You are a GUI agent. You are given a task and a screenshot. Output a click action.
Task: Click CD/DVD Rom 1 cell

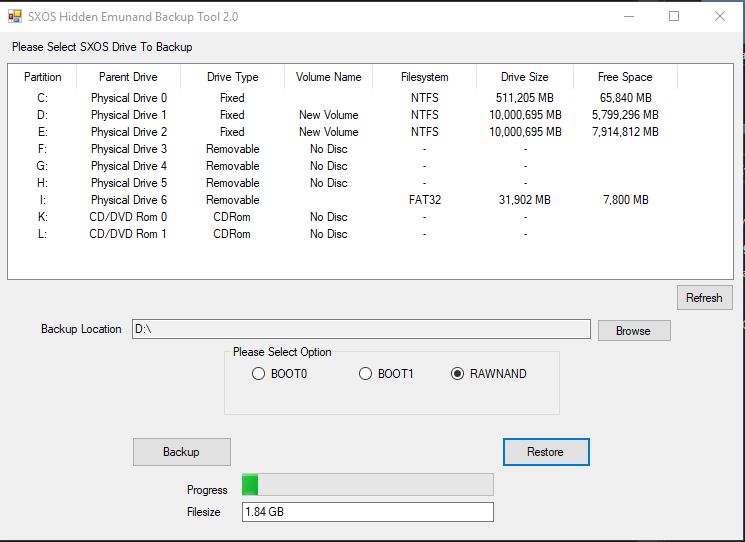click(128, 234)
